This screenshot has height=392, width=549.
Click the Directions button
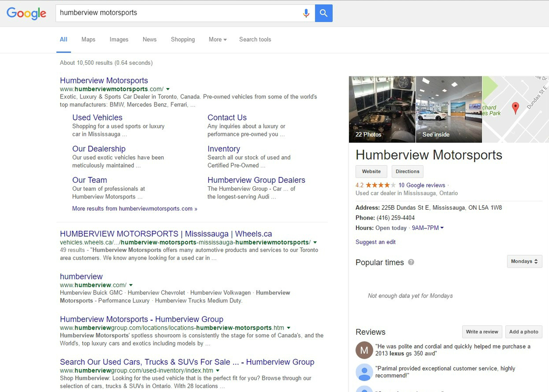407,171
